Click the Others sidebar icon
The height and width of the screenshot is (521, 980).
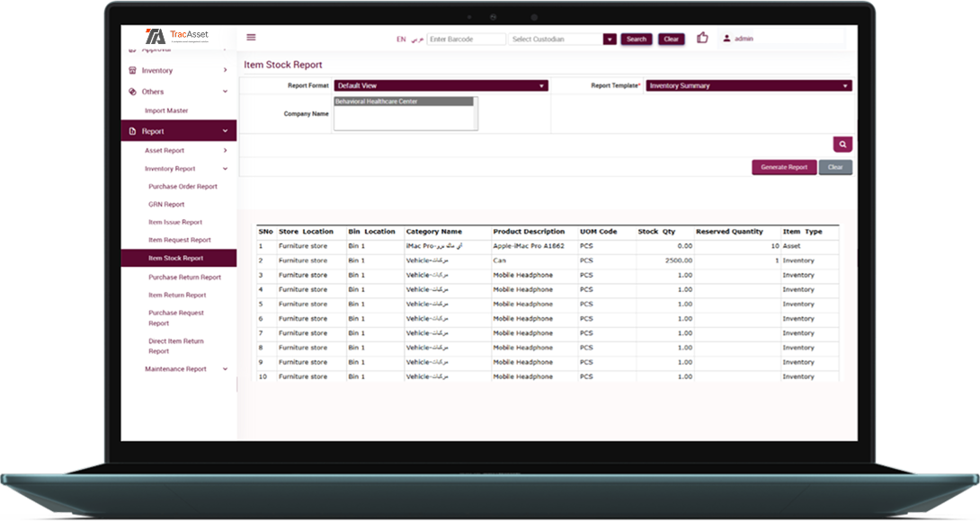[133, 92]
